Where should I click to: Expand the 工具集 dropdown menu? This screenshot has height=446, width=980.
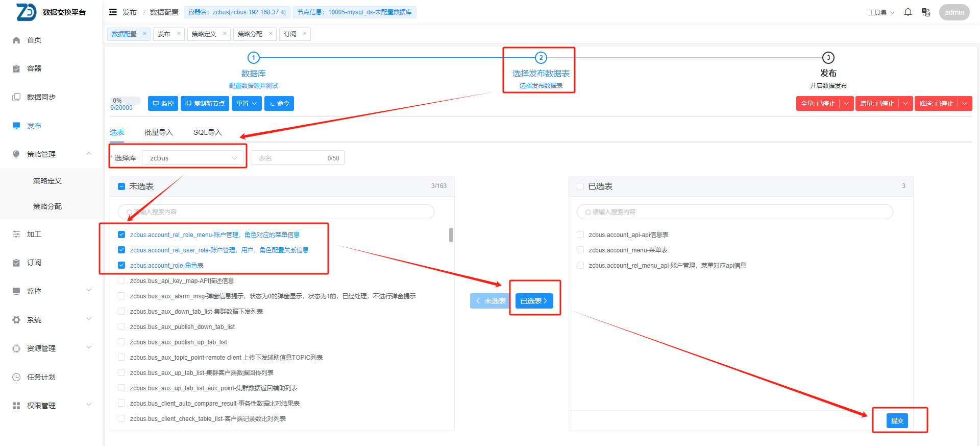pos(881,12)
